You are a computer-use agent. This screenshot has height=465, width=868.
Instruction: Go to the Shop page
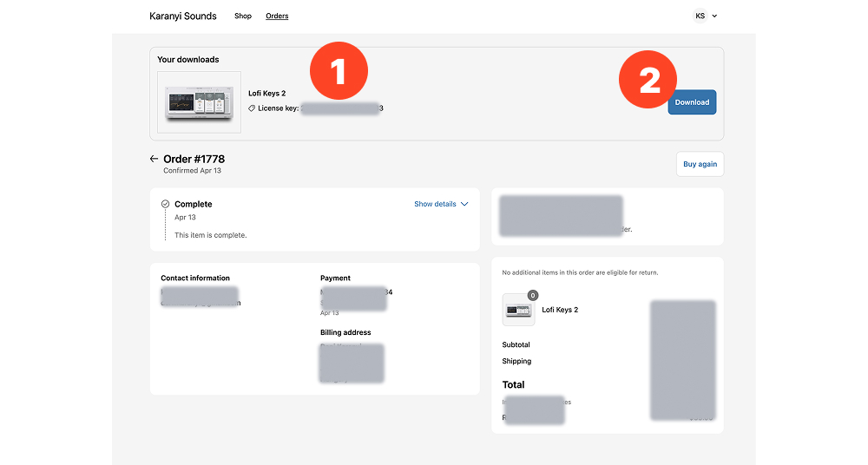(x=242, y=16)
